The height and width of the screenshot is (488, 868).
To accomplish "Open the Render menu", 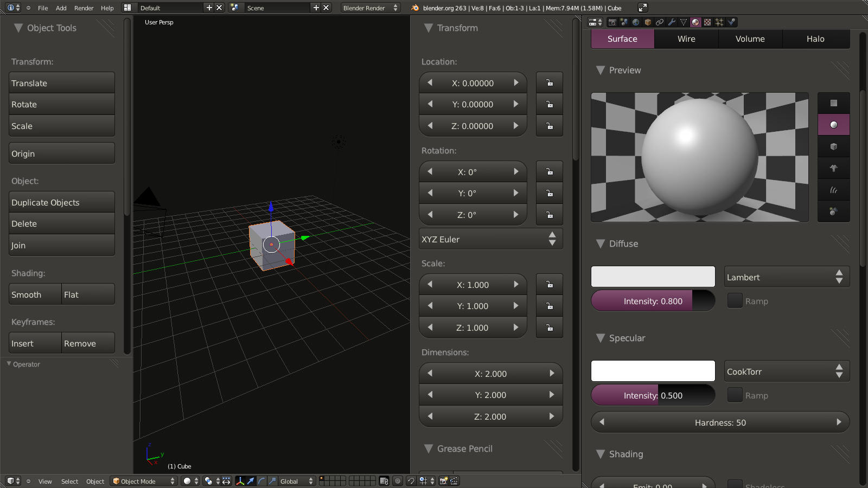I will click(x=84, y=8).
